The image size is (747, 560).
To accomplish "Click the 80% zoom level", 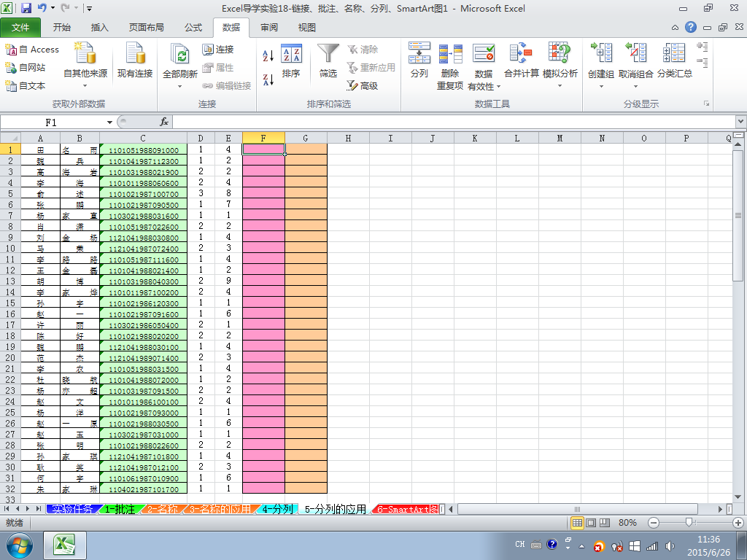I will tap(627, 523).
